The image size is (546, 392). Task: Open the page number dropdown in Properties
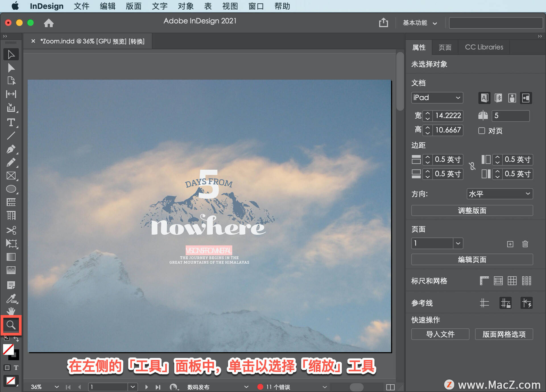(x=458, y=243)
